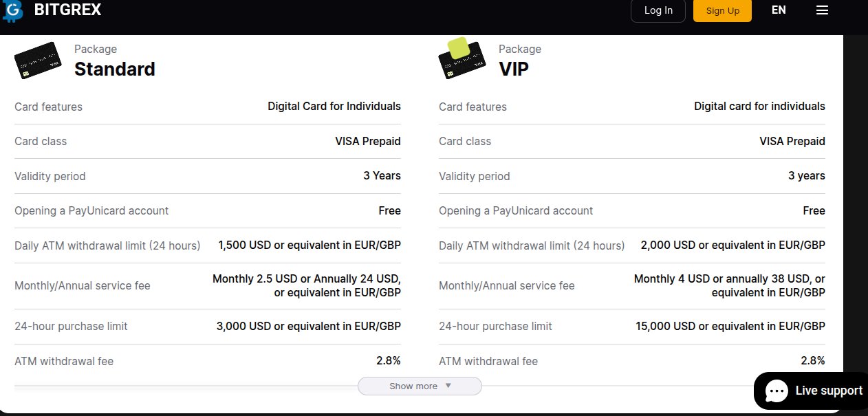Select the VIP package title
Screen dimensions: 868x416
point(514,69)
